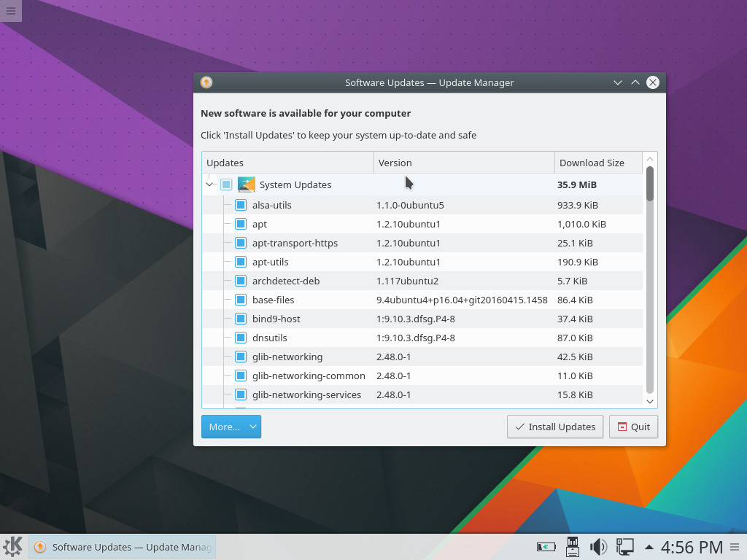The image size is (747, 560).
Task: Select the dnsutils package name
Action: pos(270,338)
